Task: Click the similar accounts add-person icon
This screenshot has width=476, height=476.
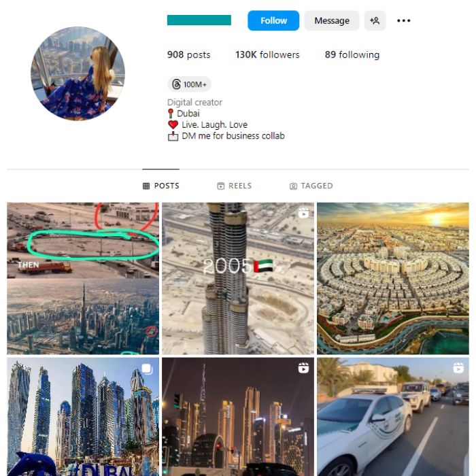Action: pyautogui.click(x=375, y=20)
